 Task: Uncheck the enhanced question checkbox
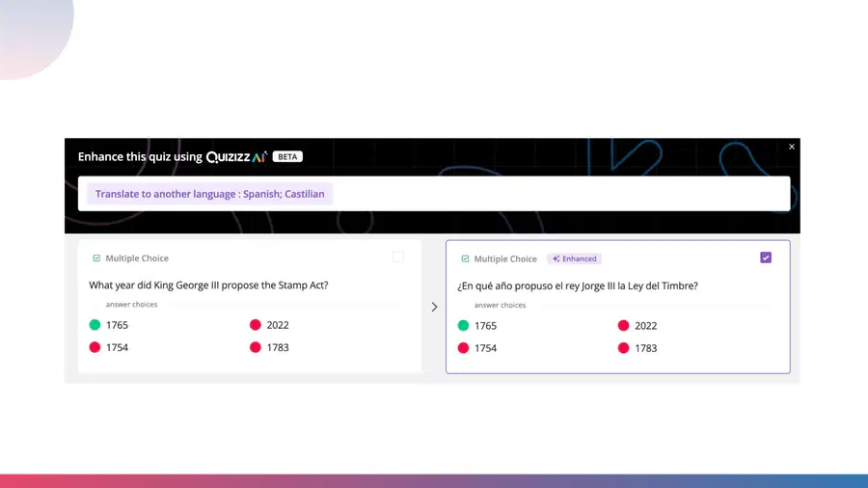766,258
